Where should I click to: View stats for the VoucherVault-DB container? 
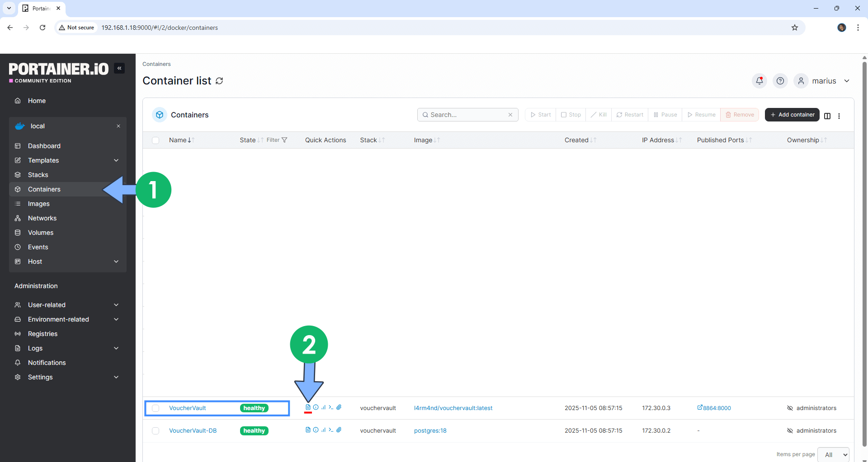pyautogui.click(x=323, y=430)
